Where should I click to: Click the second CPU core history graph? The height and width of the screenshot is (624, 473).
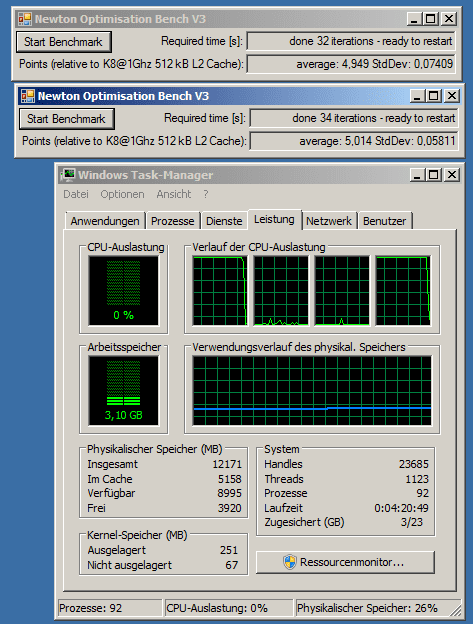tap(281, 291)
